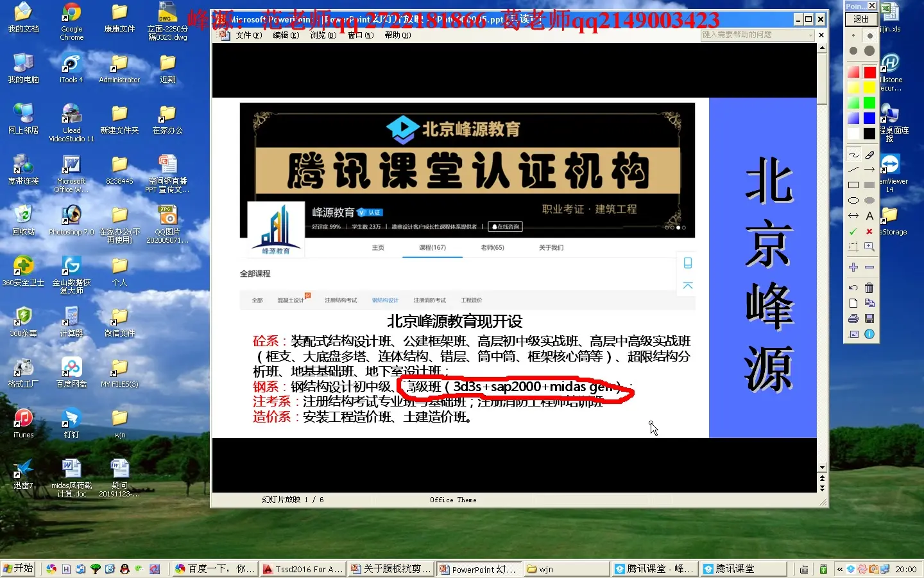This screenshot has height=578, width=924.
Task: Open the 百度网盘 desktop shortcut
Action: 71,372
